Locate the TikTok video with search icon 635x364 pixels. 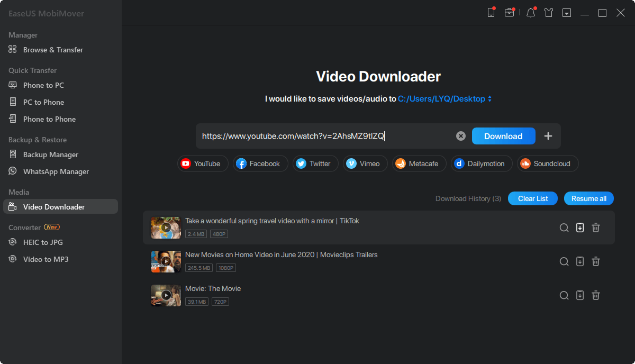(564, 228)
